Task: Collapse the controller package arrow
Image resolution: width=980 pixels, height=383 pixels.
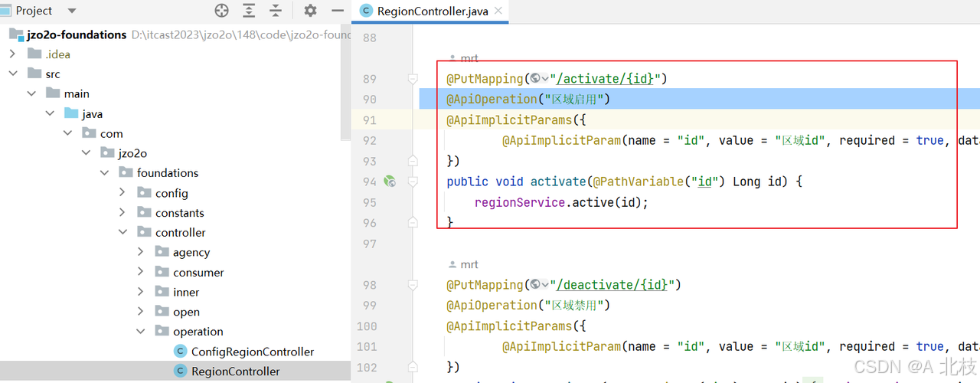Action: click(122, 232)
